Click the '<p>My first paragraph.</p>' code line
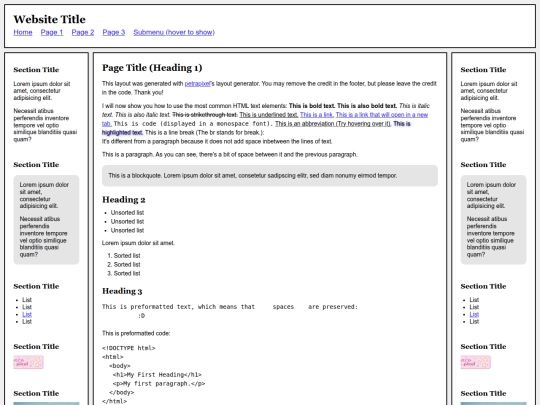 click(159, 384)
